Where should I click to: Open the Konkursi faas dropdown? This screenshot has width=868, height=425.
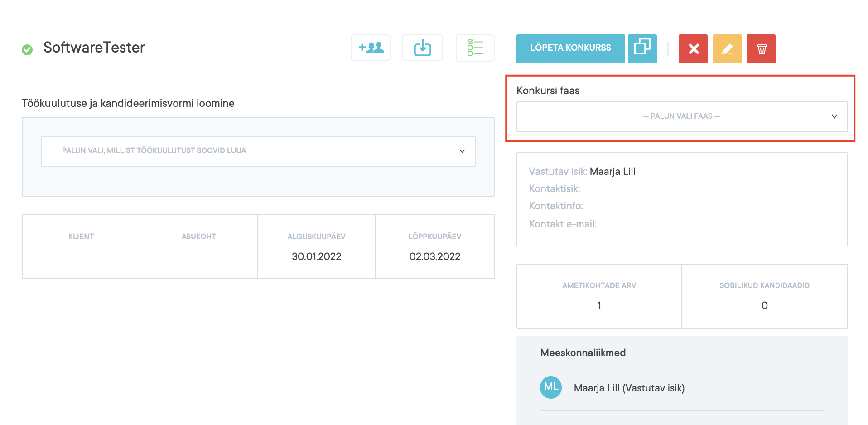tap(682, 116)
